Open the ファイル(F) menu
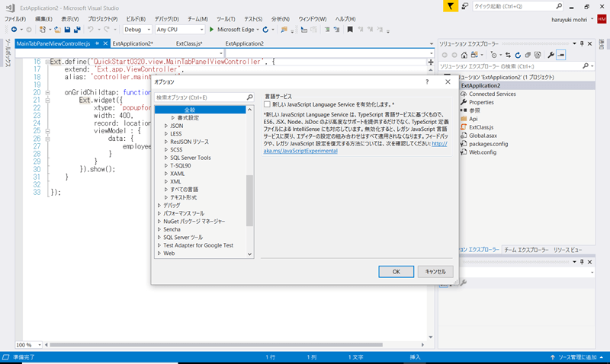This screenshot has height=364, width=610. pos(15,18)
